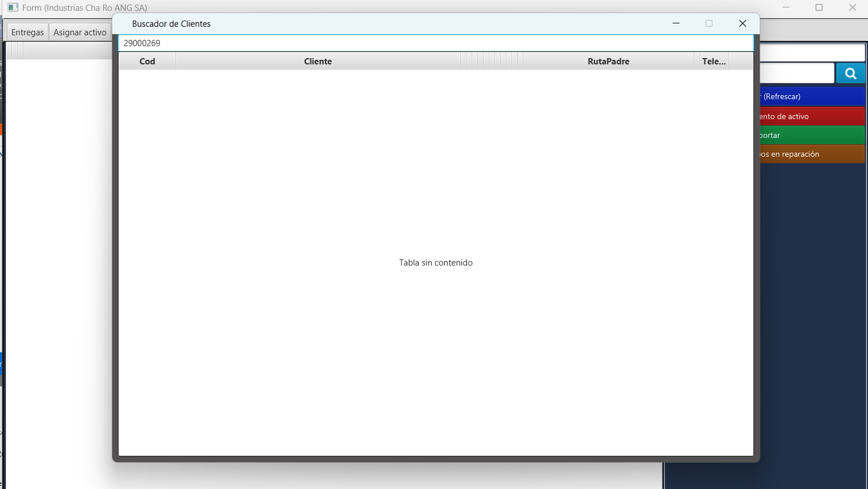Image resolution: width=868 pixels, height=489 pixels.
Task: Switch to the Entregas tab
Action: coord(27,32)
